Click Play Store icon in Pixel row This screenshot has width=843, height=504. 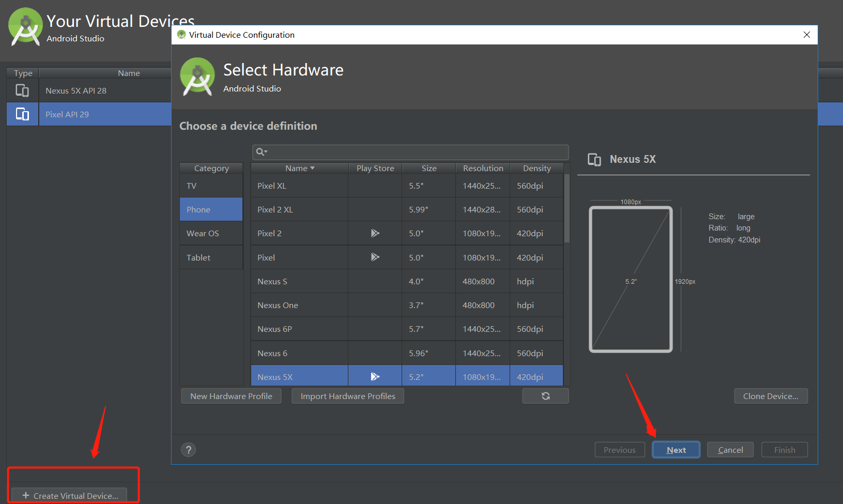375,257
